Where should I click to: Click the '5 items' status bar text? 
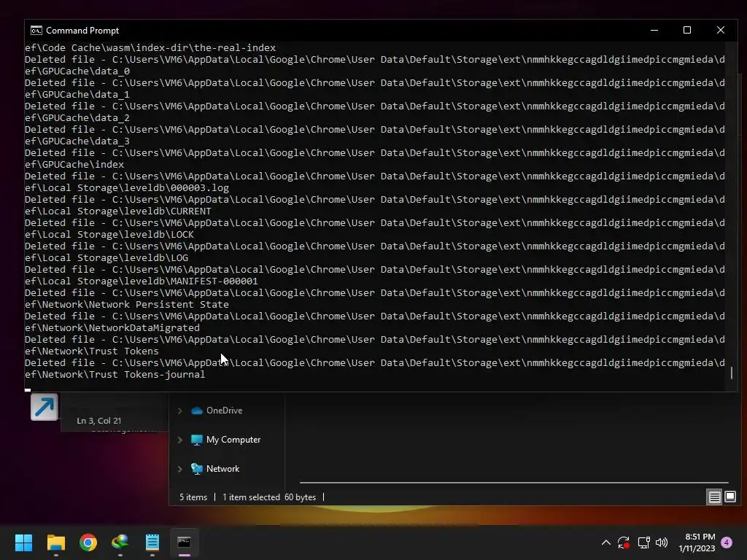pyautogui.click(x=193, y=497)
